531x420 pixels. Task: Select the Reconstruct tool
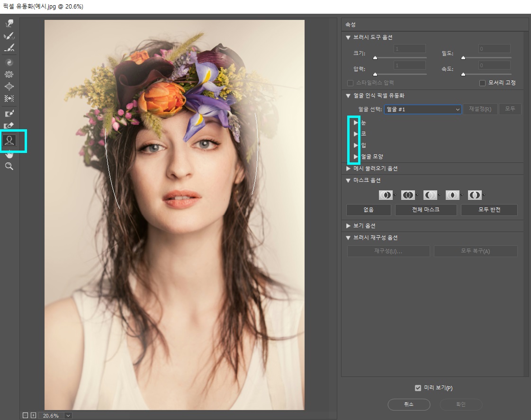[x=9, y=36]
